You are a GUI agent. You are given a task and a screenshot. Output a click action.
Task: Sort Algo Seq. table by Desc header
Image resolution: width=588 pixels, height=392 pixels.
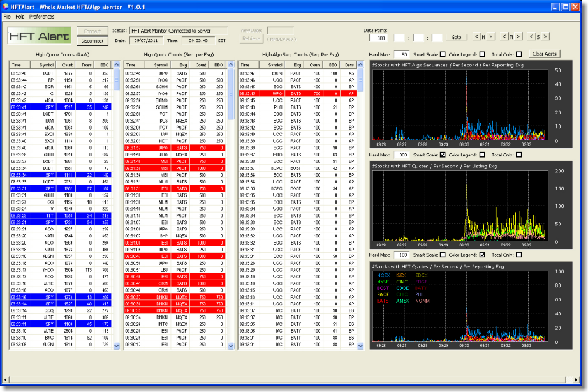tap(348, 65)
